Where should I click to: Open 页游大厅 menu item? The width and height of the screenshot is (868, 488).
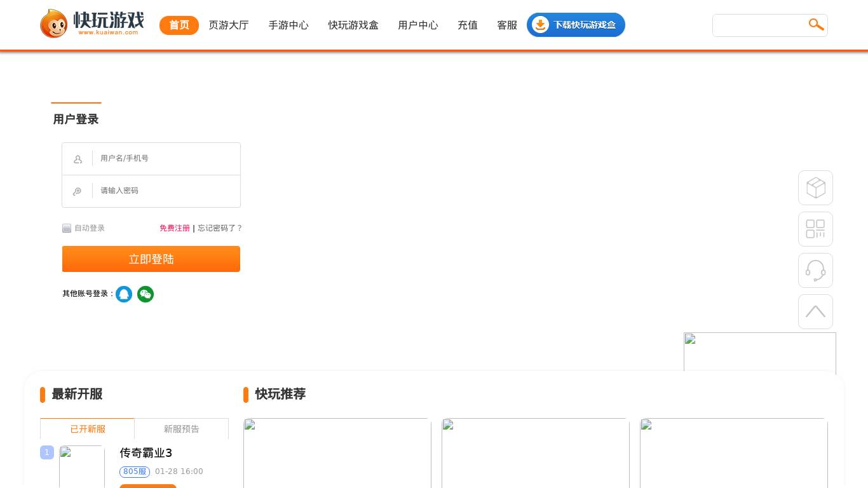click(x=229, y=25)
